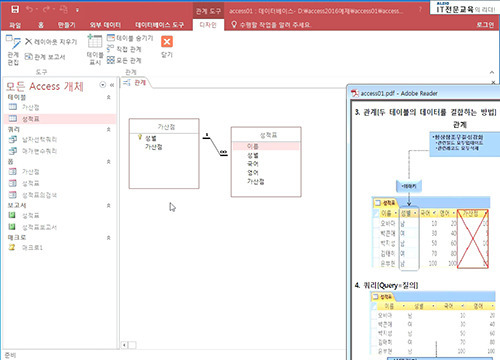Switch to the 홈 (Home) ribbon tab

coord(41,25)
